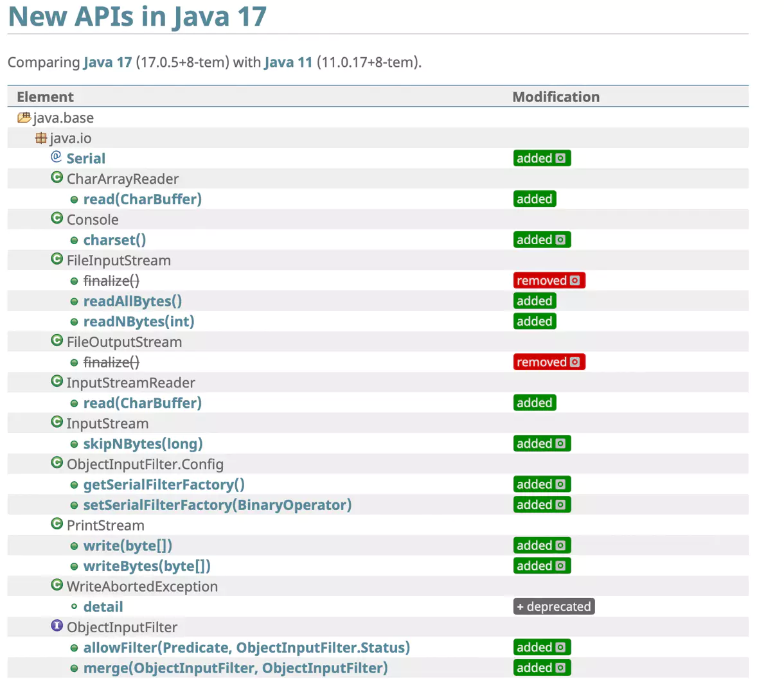Click the class icon beside CharArrayReader
Image resolution: width=784 pixels, height=679 pixels.
pyautogui.click(x=57, y=177)
